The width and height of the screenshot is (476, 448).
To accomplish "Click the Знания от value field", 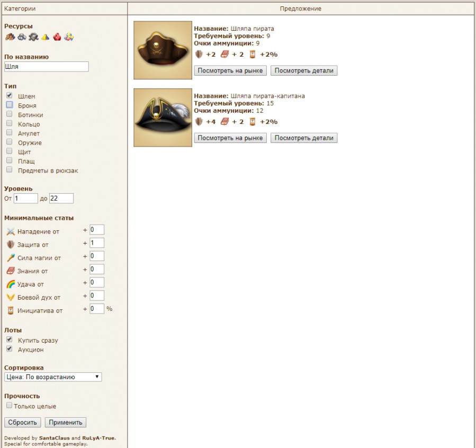I will pos(97,269).
